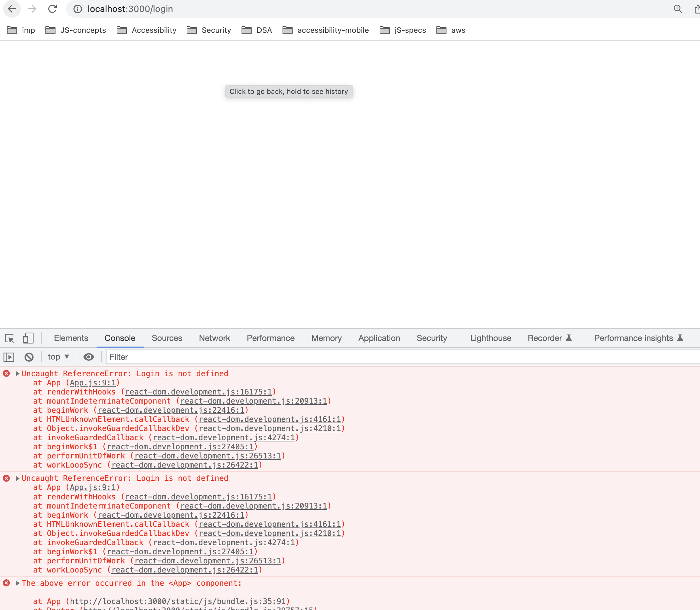Open react-dom.development.js:16175:1 link
700x610 pixels.
199,392
